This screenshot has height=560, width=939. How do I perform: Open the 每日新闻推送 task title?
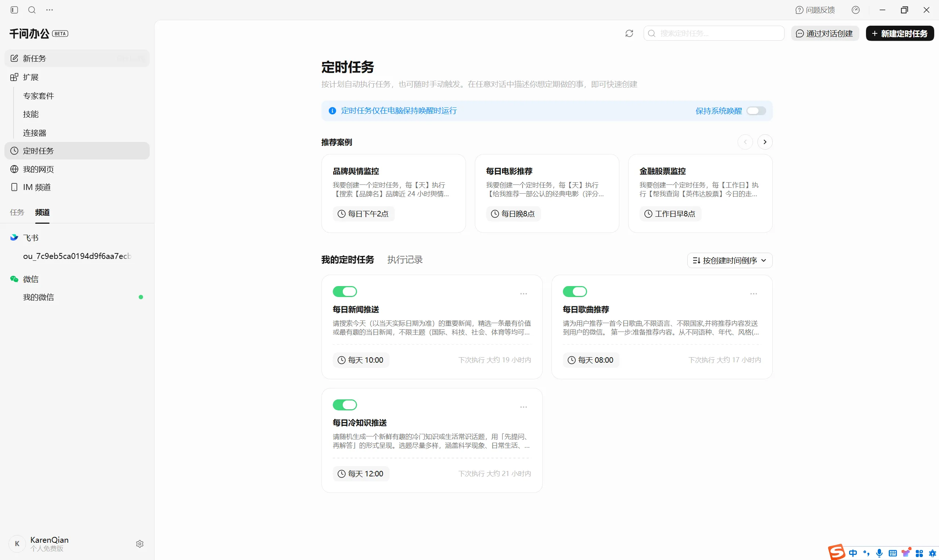click(x=356, y=310)
